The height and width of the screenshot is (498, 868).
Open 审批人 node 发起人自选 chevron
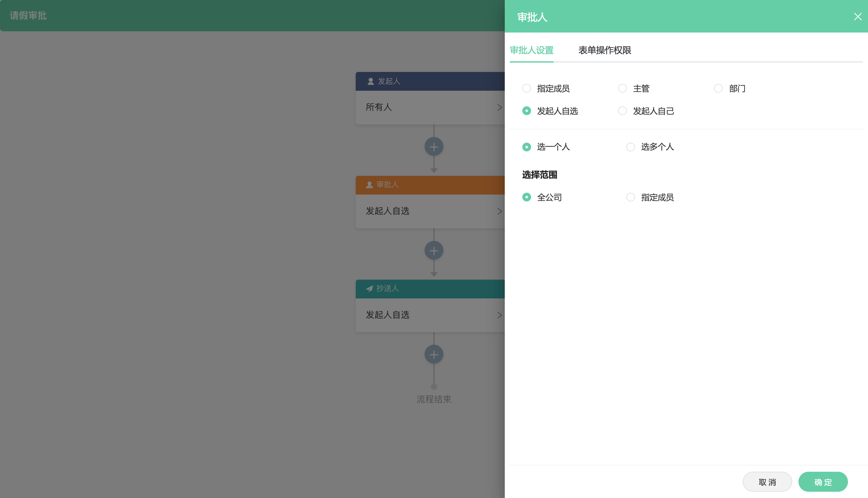499,211
